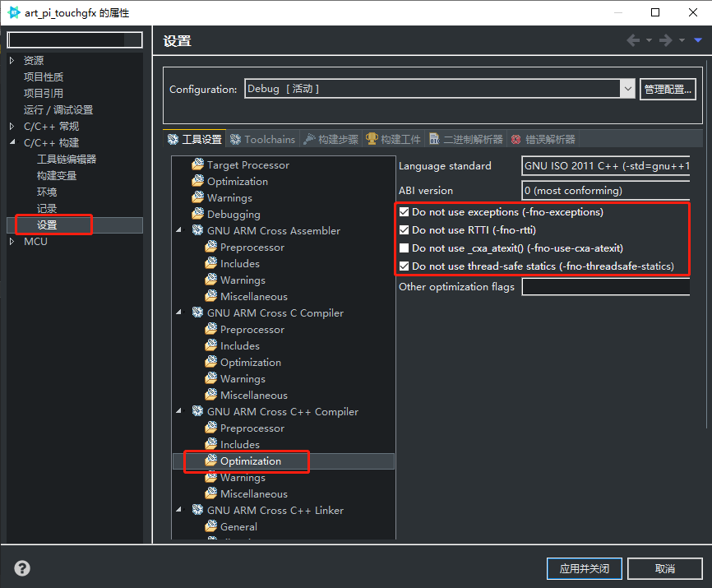This screenshot has width=712, height=588.
Task: Click the 应用并关闭 button
Action: 585,568
